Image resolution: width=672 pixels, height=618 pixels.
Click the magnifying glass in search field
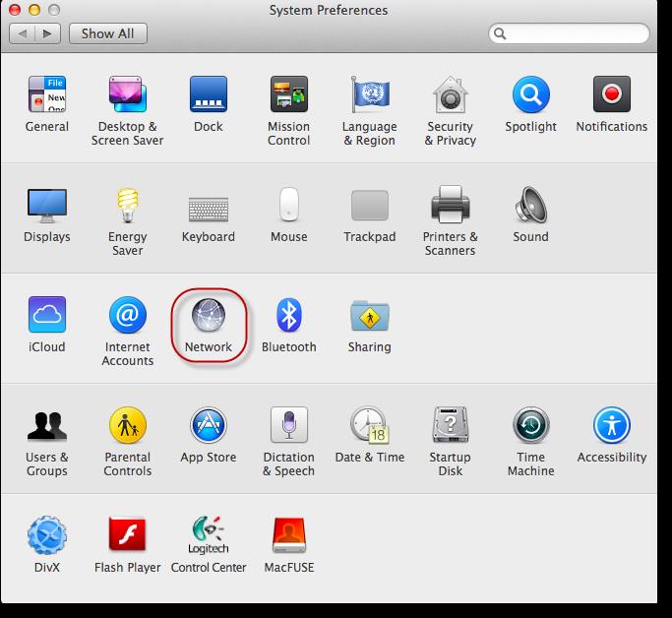coord(500,33)
